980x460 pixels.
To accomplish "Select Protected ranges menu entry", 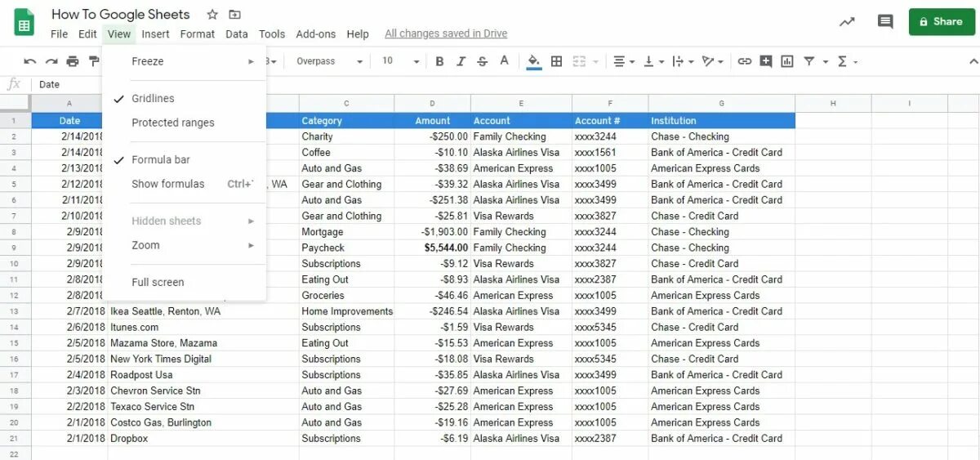I will click(x=185, y=123).
